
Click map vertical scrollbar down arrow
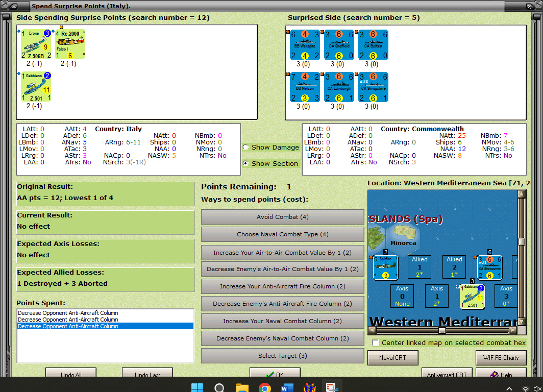click(522, 322)
